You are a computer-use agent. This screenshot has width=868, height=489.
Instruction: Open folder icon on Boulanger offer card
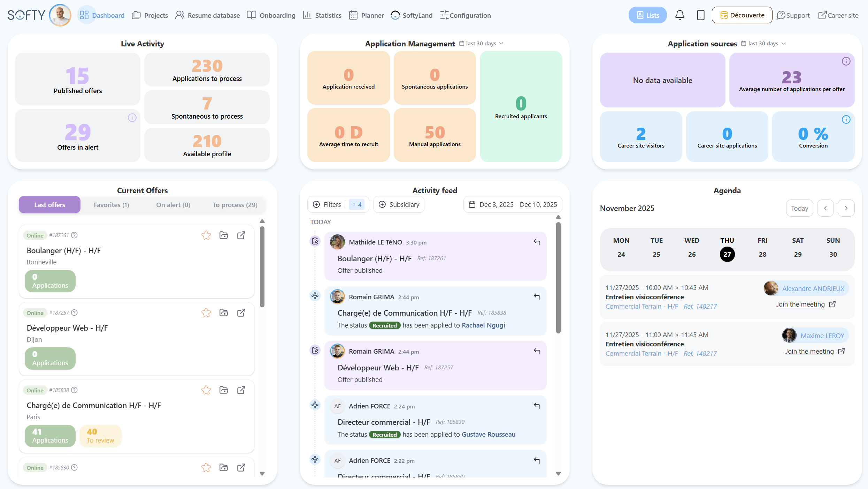(x=224, y=235)
